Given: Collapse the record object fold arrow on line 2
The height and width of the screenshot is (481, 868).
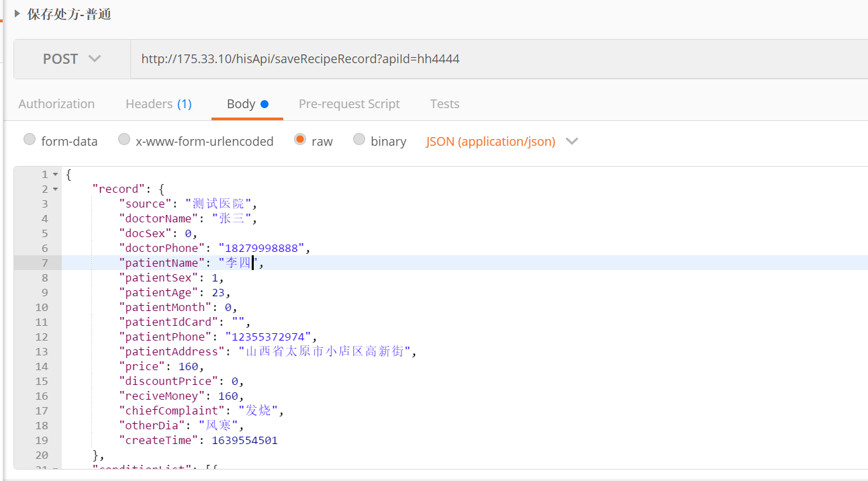Looking at the screenshot, I should [56, 189].
